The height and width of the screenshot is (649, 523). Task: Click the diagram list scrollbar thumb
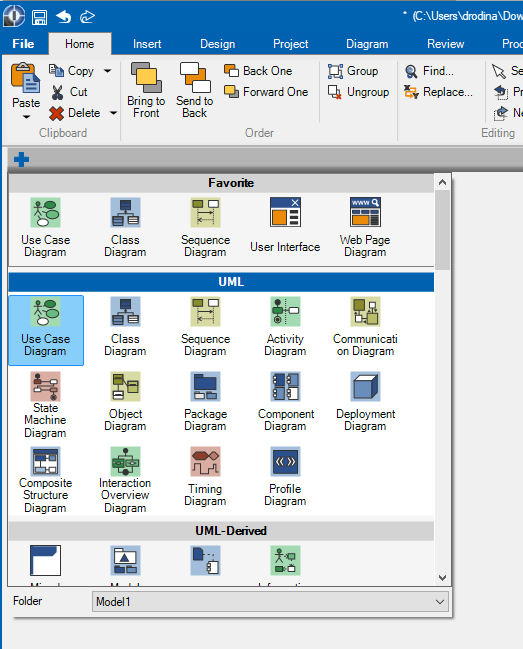coord(442,230)
